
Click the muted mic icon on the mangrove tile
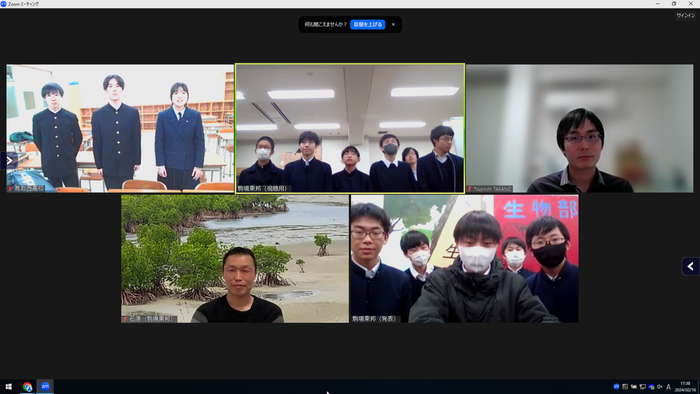click(x=126, y=319)
